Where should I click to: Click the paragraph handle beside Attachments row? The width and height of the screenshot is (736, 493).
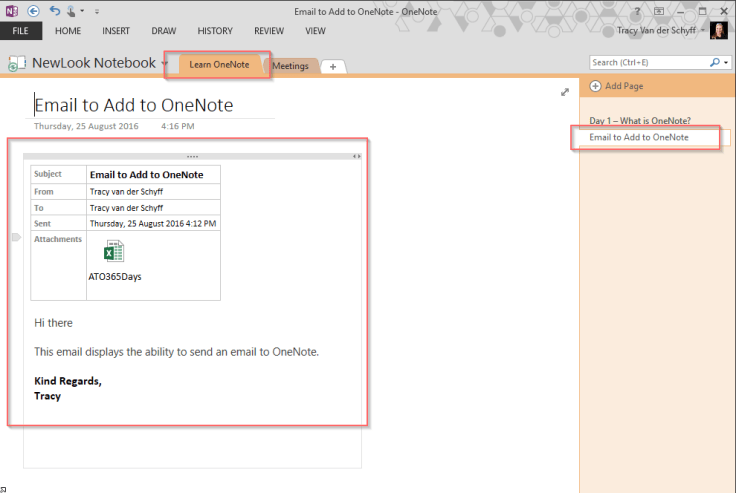tap(16, 238)
